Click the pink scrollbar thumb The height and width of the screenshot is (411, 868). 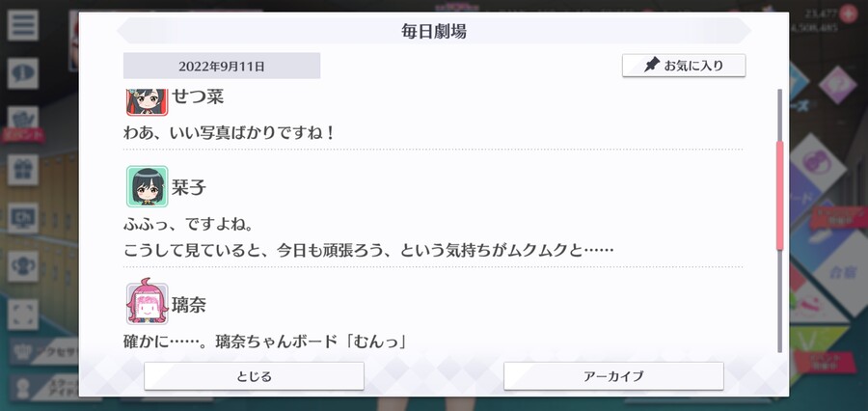(x=780, y=195)
